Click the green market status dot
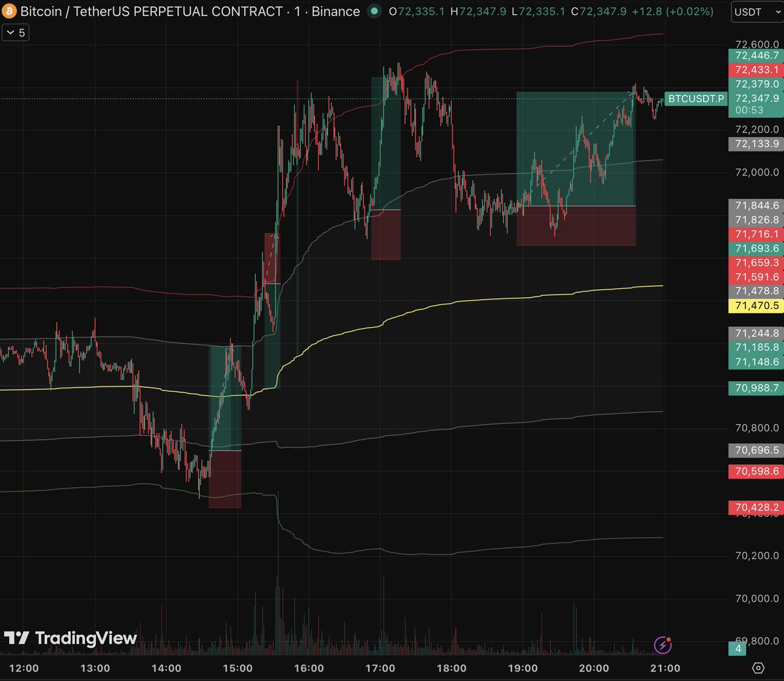 (x=374, y=11)
